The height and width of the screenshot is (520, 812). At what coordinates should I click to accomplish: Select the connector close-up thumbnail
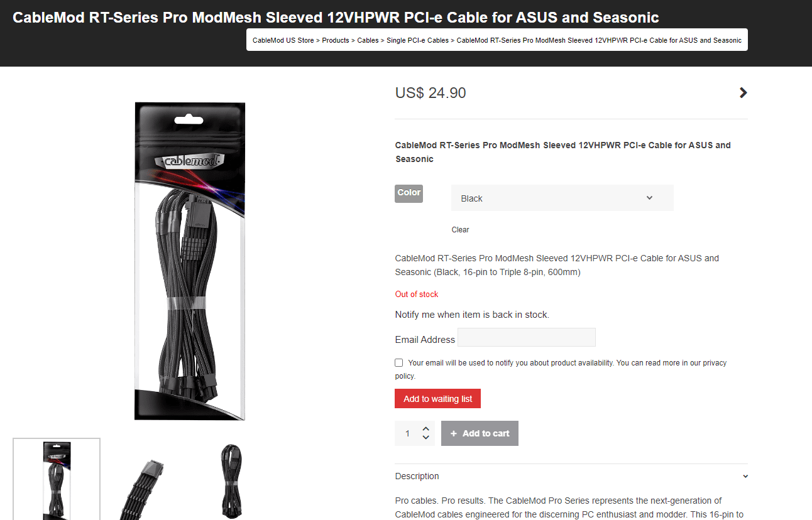point(144,479)
